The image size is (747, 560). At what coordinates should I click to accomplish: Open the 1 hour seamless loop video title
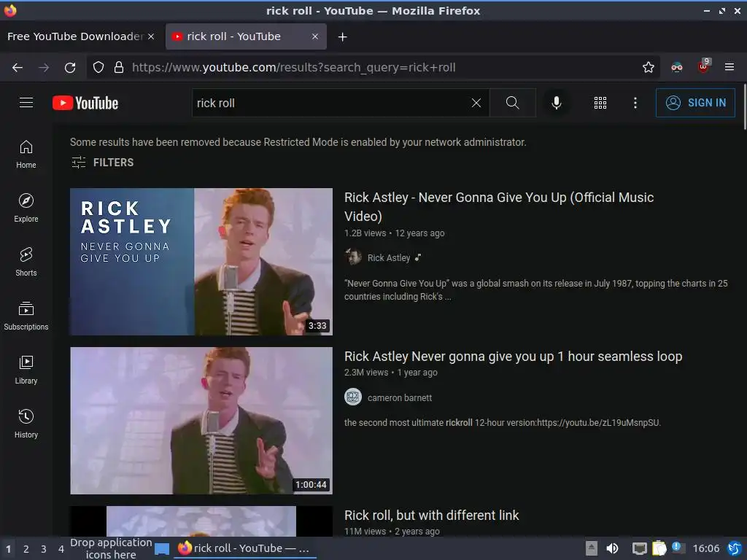click(513, 356)
